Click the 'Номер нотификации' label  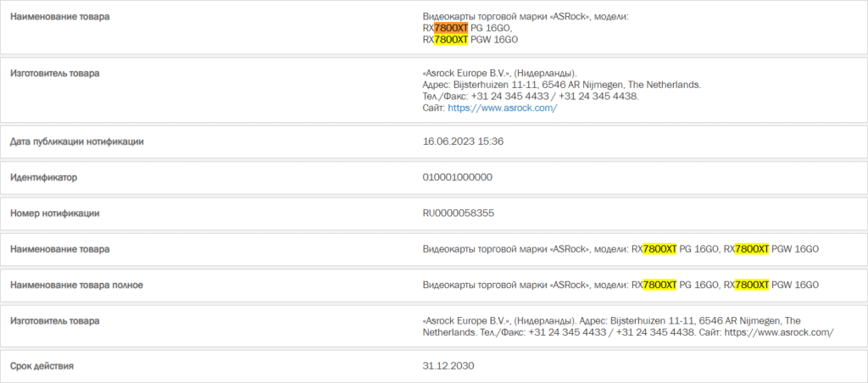point(55,214)
